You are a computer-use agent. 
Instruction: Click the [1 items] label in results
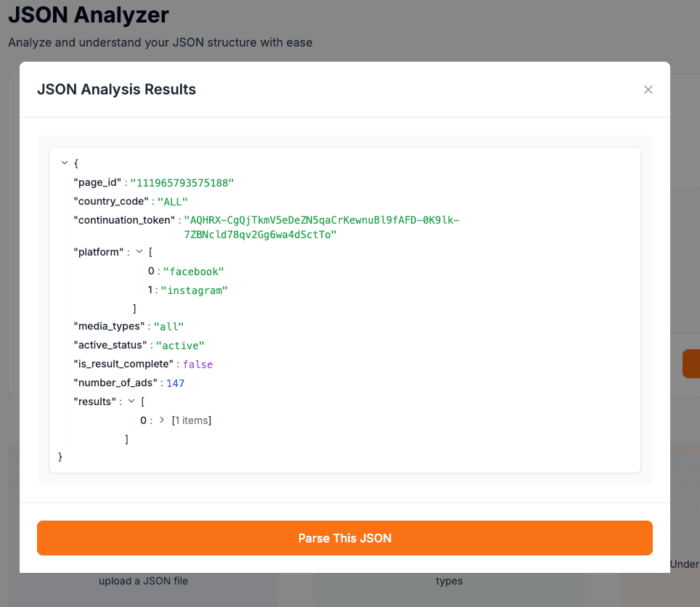tap(192, 420)
